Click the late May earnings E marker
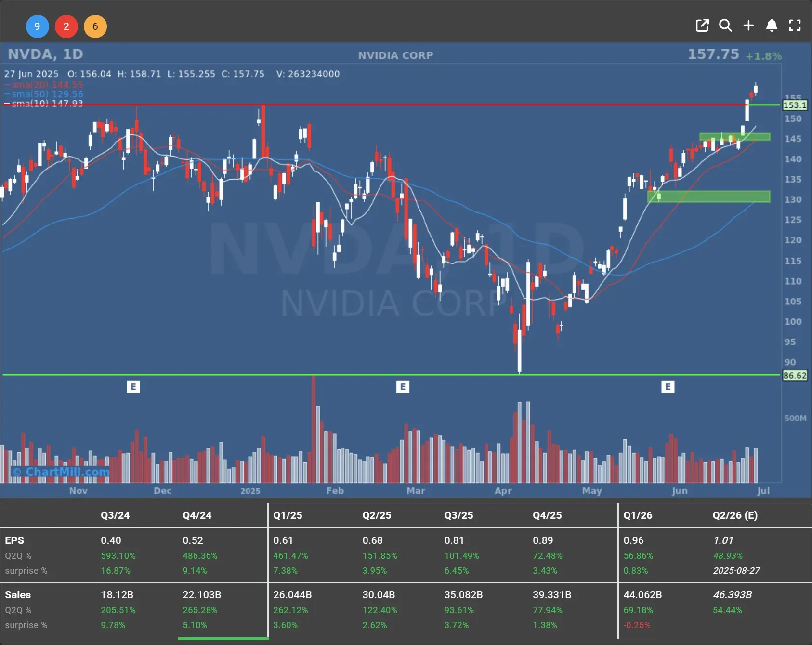The width and height of the screenshot is (812, 645). [668, 386]
